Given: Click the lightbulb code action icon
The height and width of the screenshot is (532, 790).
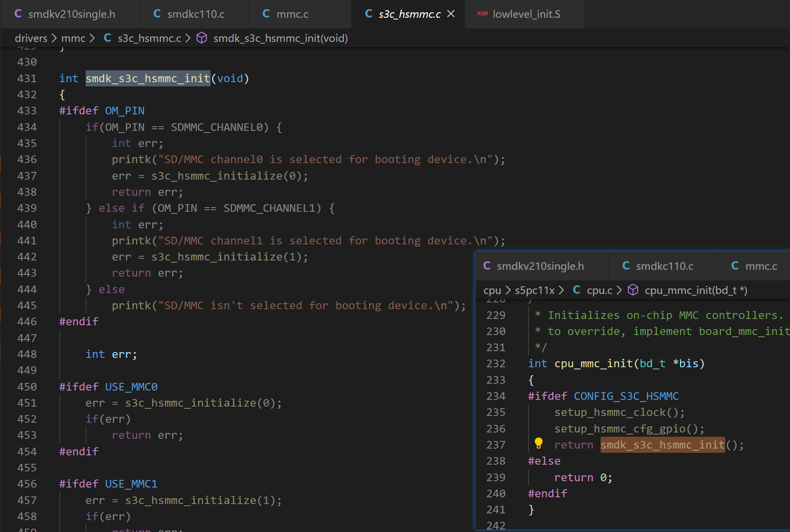Looking at the screenshot, I should click(x=538, y=443).
